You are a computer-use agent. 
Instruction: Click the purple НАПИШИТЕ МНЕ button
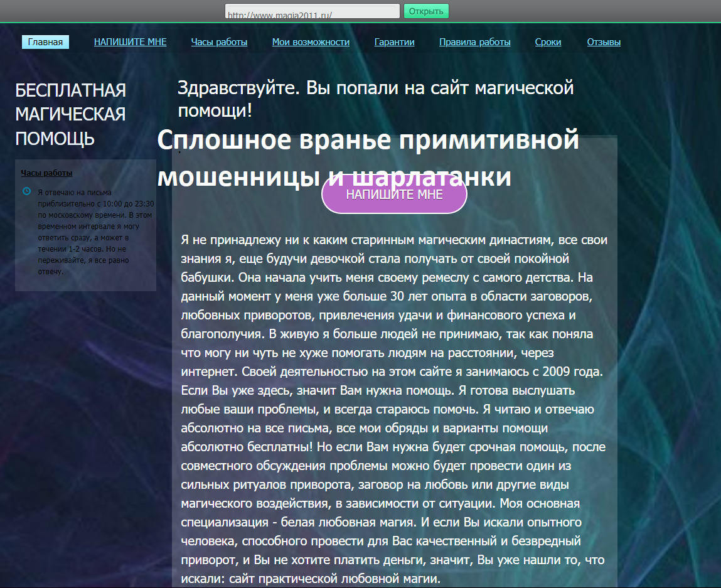pyautogui.click(x=394, y=195)
